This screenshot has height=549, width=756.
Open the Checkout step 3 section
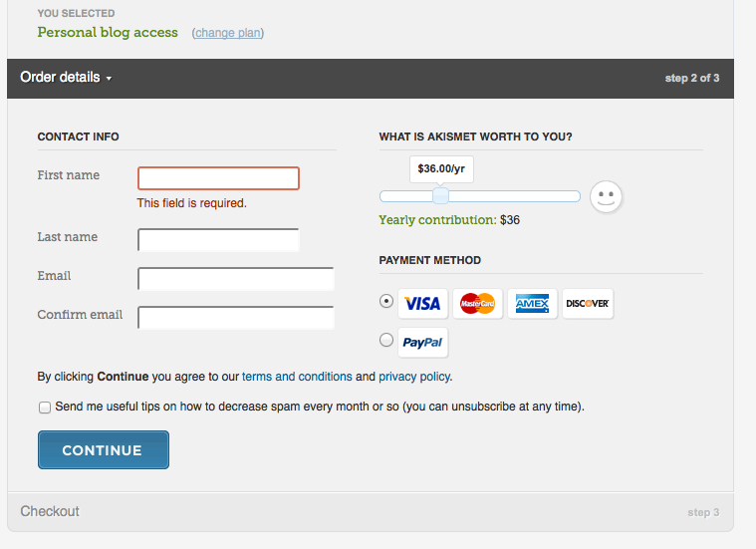pos(371,511)
